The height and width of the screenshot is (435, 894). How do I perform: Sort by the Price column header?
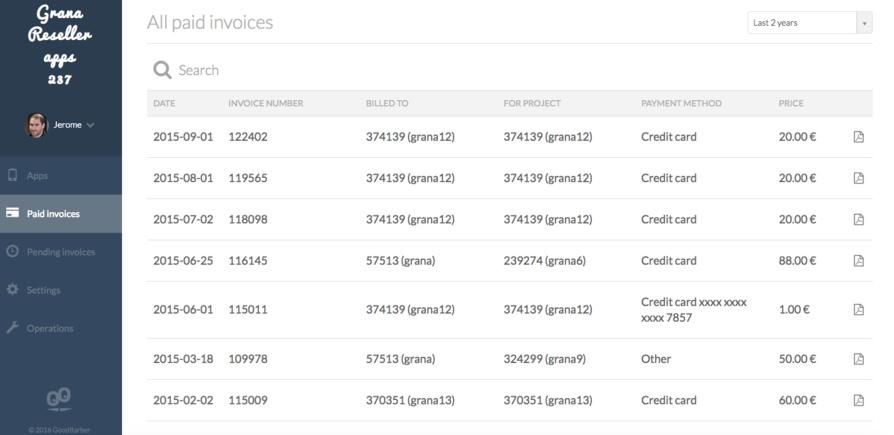click(x=791, y=103)
